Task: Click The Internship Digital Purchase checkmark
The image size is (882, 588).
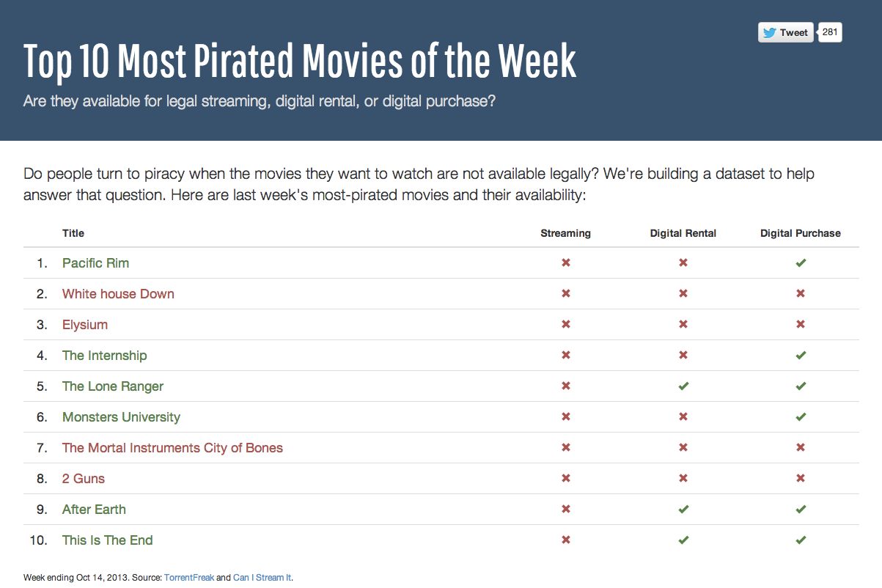Action: (801, 356)
